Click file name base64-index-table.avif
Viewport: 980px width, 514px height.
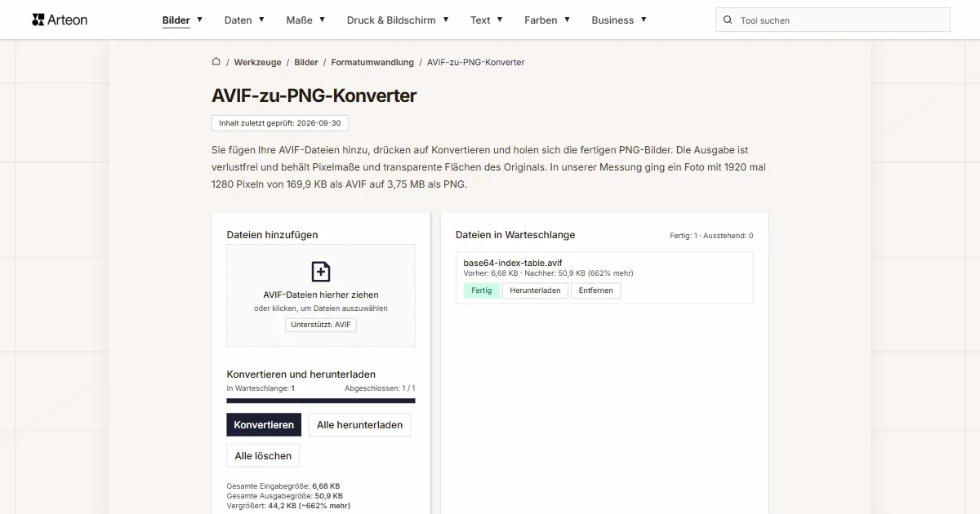tap(513, 263)
